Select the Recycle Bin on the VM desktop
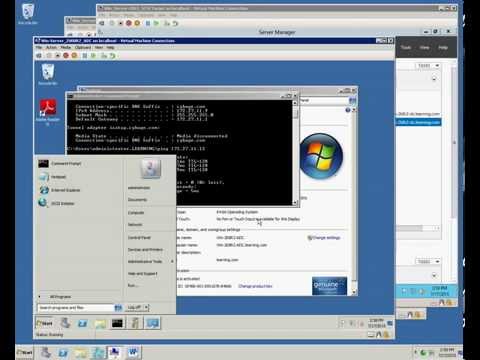 48,74
